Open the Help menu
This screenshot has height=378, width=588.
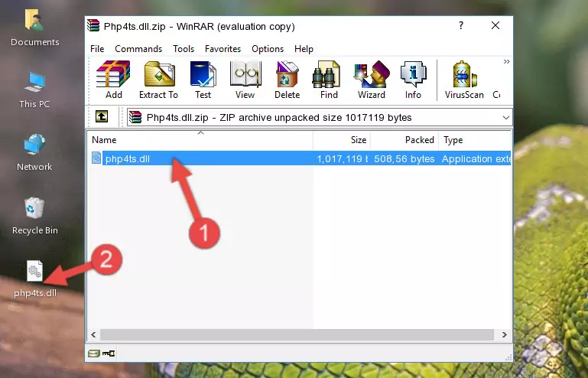304,49
